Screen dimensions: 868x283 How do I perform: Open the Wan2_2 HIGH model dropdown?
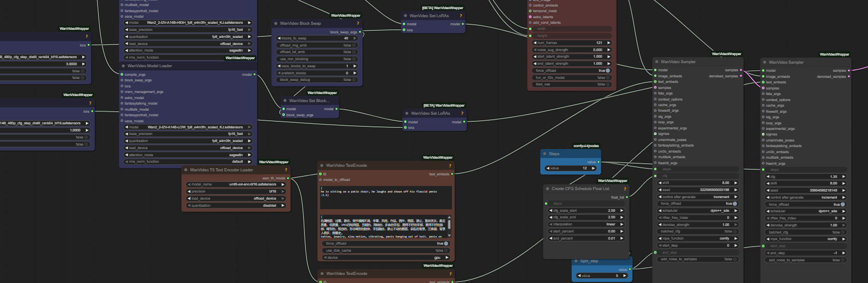(188, 23)
